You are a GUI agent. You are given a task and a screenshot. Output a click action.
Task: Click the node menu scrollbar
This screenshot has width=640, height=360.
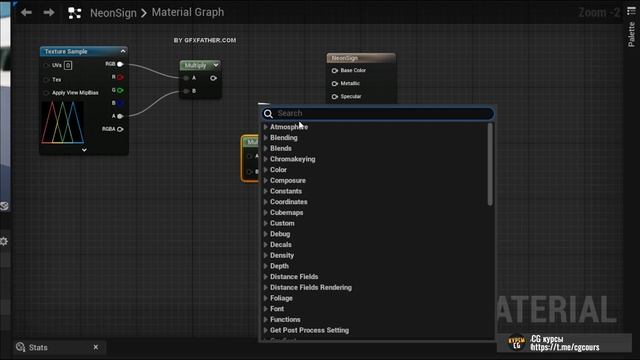pyautogui.click(x=490, y=164)
